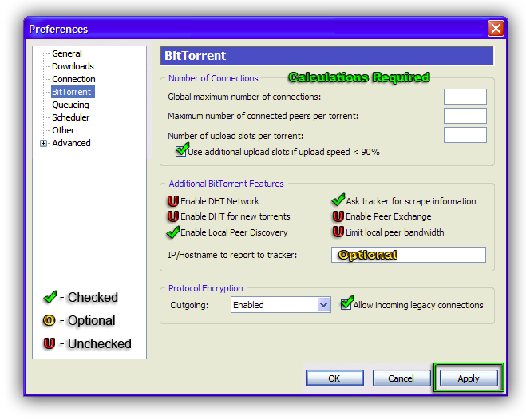Toggle Ask tracker for scrape information

click(x=338, y=200)
